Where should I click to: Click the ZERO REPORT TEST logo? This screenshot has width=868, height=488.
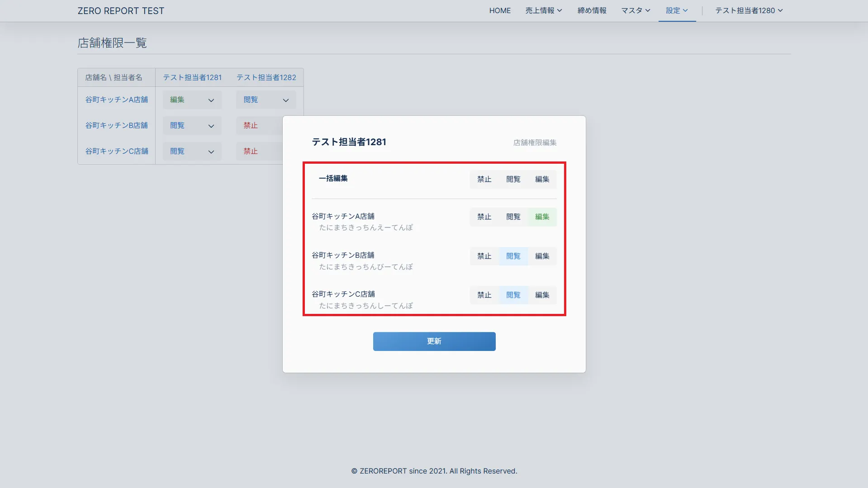pos(121,11)
